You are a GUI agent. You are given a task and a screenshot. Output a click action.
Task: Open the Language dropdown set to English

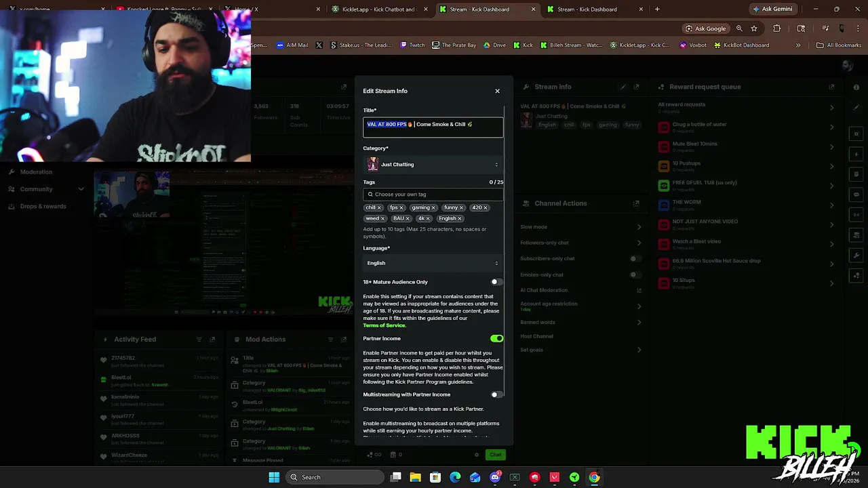433,263
